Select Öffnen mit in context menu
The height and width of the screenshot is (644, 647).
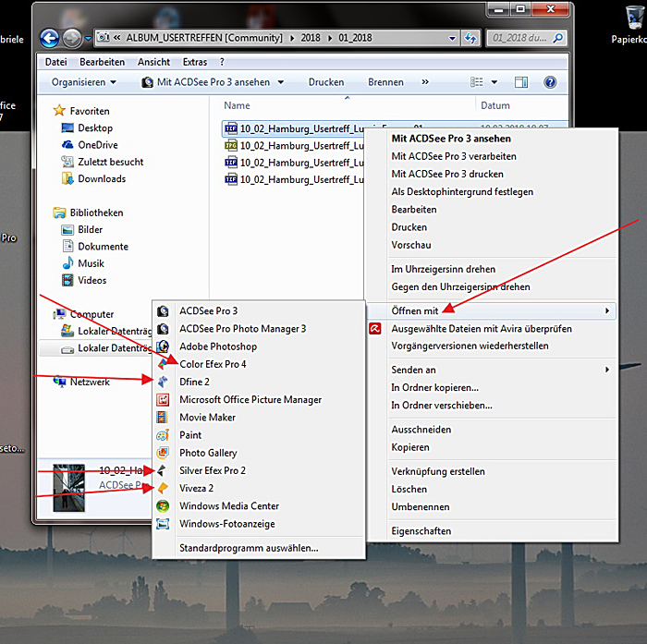click(x=491, y=311)
